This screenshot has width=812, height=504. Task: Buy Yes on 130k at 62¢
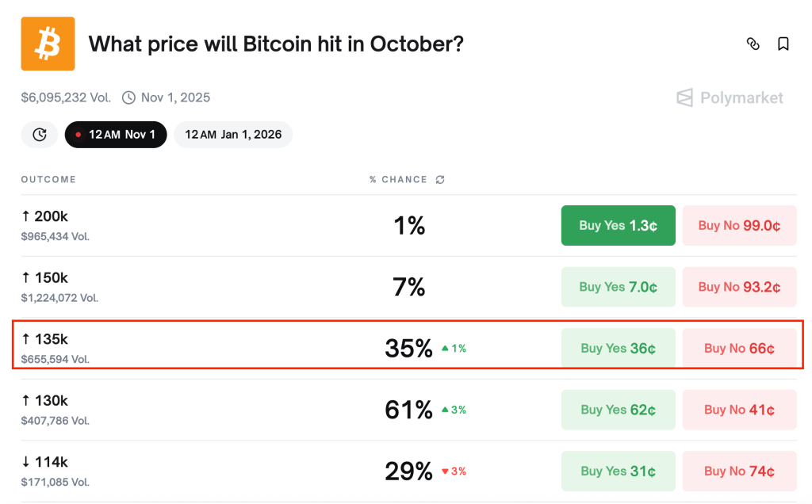[x=618, y=410]
